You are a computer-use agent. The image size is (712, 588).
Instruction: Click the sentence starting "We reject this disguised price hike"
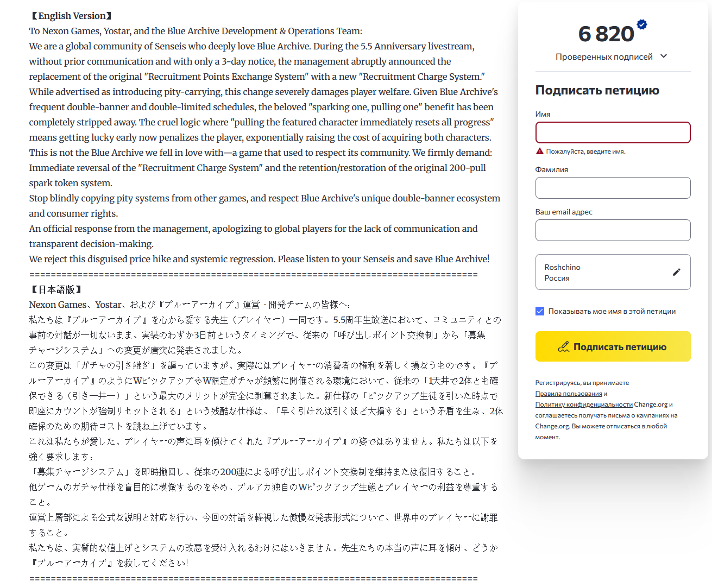(x=259, y=259)
